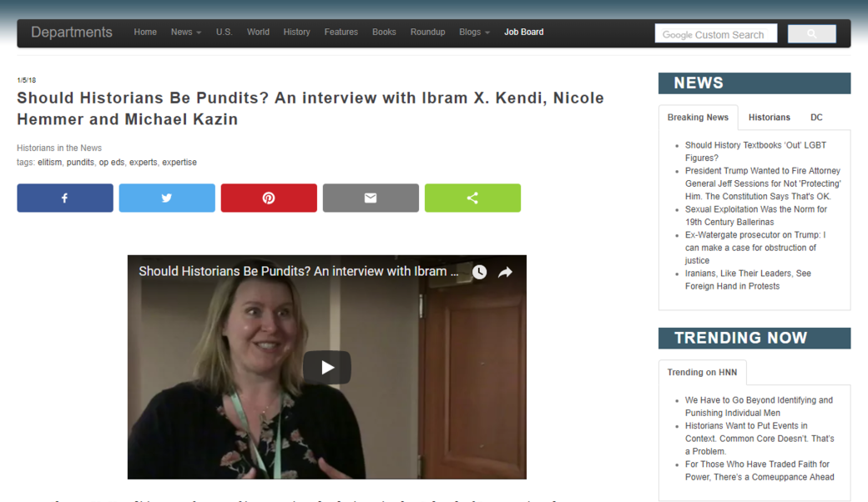
Task: Click the Twitter share button
Action: tap(167, 198)
